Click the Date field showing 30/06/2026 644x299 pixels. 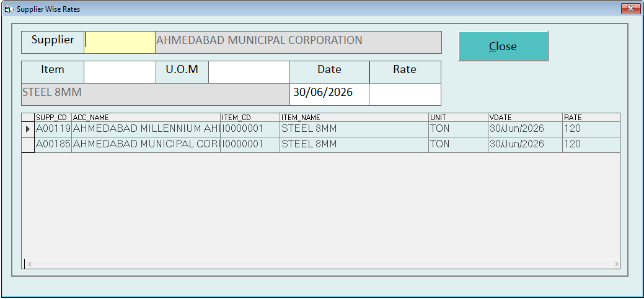[x=329, y=94]
